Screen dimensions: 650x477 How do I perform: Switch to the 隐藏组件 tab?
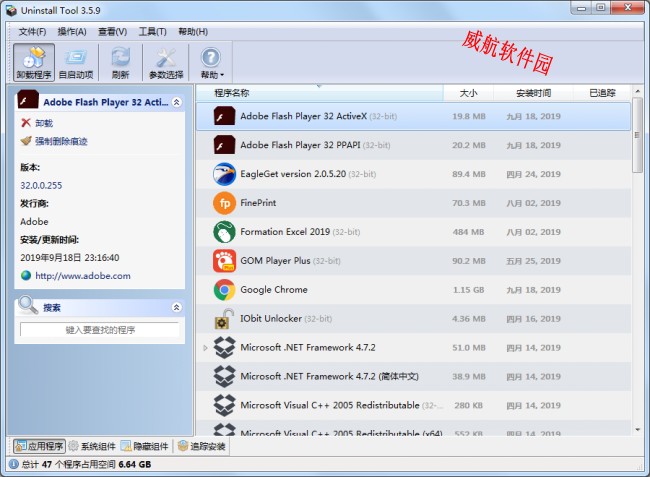point(145,446)
